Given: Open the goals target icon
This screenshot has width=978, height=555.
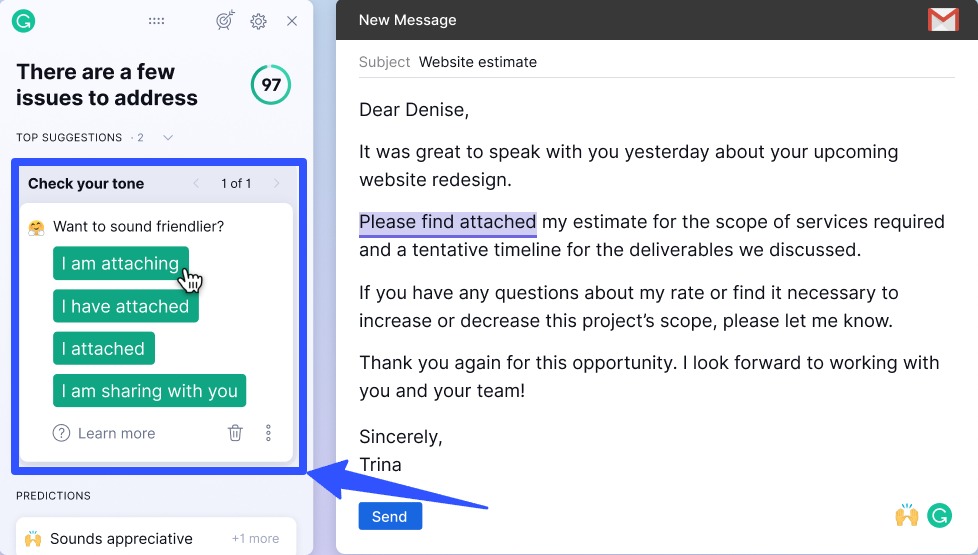Looking at the screenshot, I should coord(225,21).
